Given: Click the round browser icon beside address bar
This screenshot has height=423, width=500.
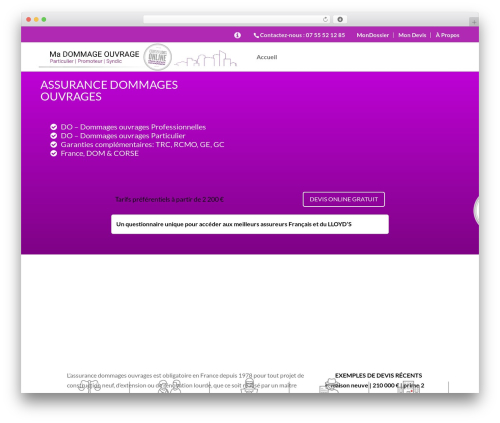Looking at the screenshot, I should coord(340,19).
